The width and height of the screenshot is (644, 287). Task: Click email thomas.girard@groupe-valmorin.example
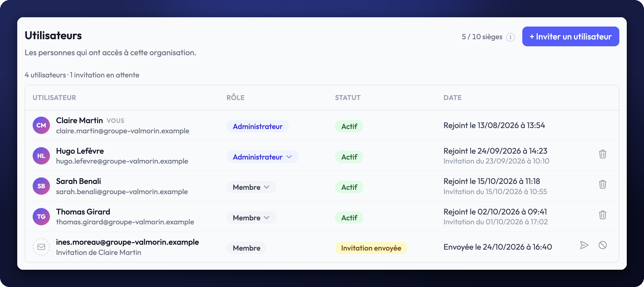point(125,222)
